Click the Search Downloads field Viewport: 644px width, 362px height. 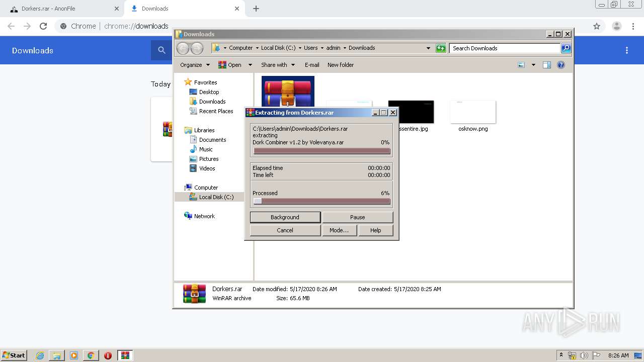coord(505,48)
